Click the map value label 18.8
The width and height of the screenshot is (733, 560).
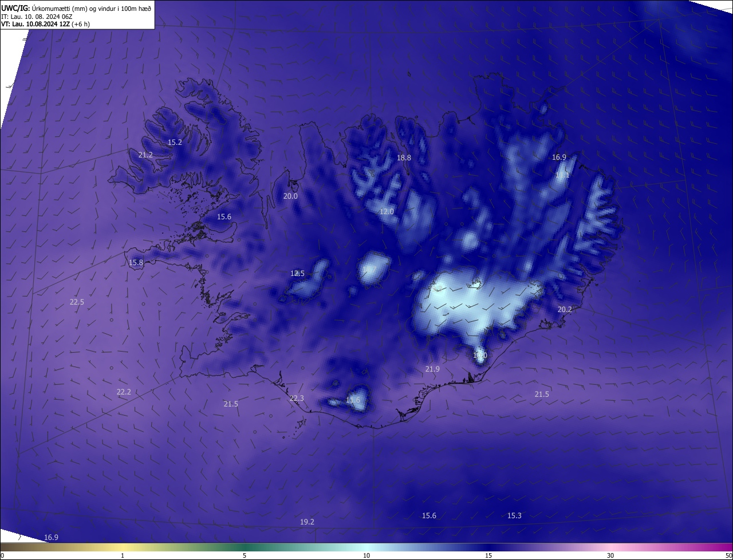pyautogui.click(x=404, y=157)
